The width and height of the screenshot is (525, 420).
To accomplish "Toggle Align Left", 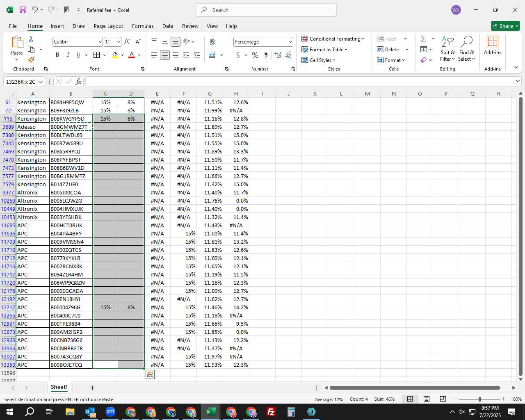I will [154, 55].
